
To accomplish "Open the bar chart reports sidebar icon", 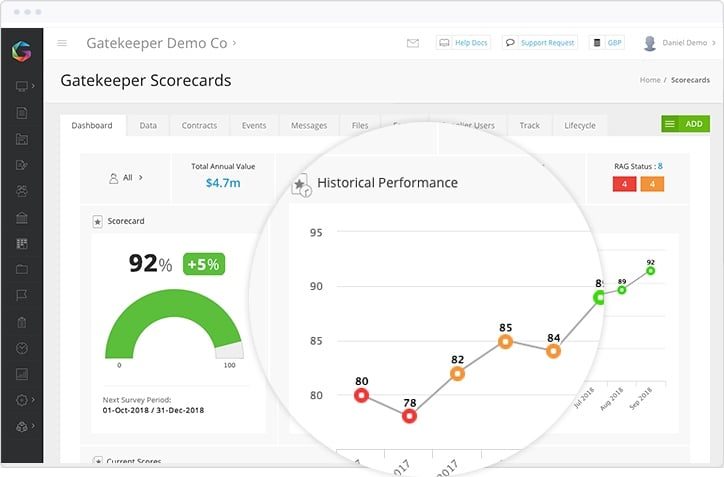I will [22, 374].
